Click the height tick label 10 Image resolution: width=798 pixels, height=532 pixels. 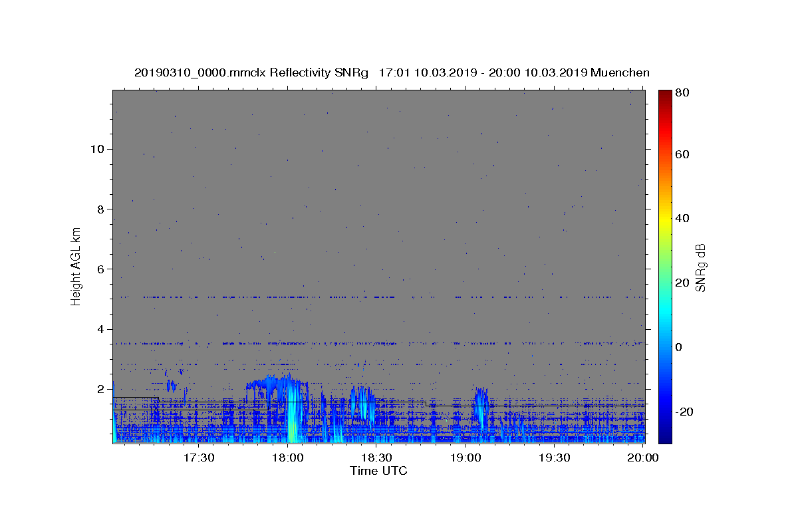tap(99, 149)
